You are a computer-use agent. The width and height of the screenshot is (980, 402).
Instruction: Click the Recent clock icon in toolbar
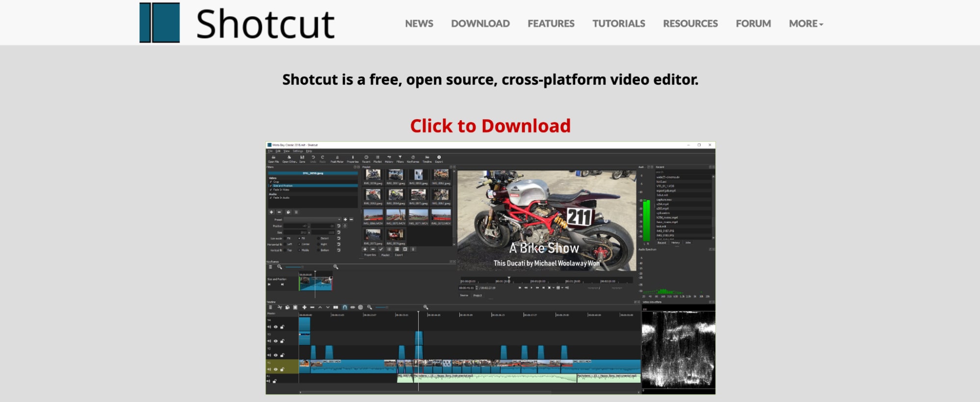coord(366,157)
